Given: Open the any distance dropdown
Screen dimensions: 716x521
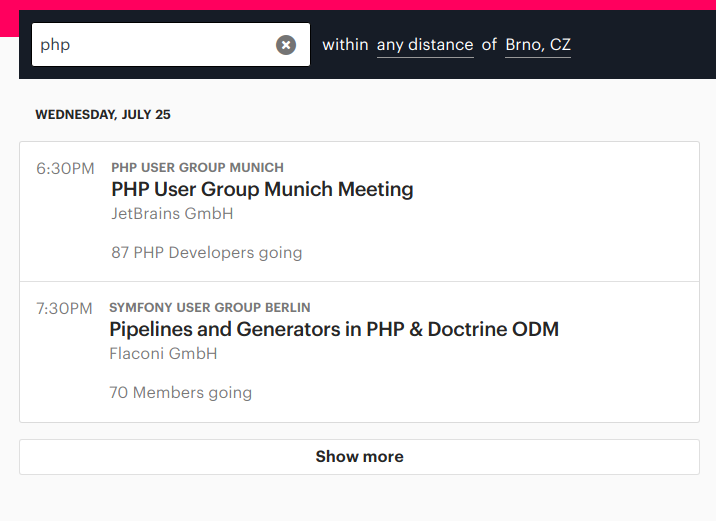Looking at the screenshot, I should (425, 45).
